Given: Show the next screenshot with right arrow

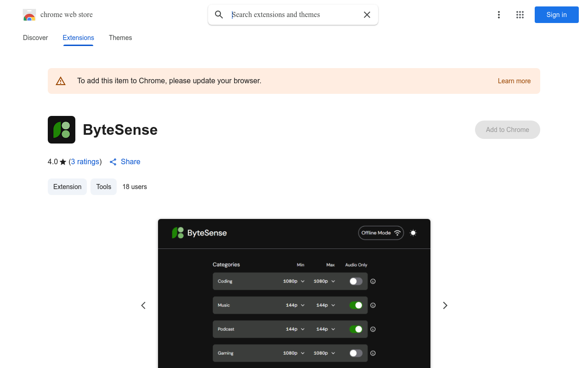Looking at the screenshot, I should click(x=445, y=305).
